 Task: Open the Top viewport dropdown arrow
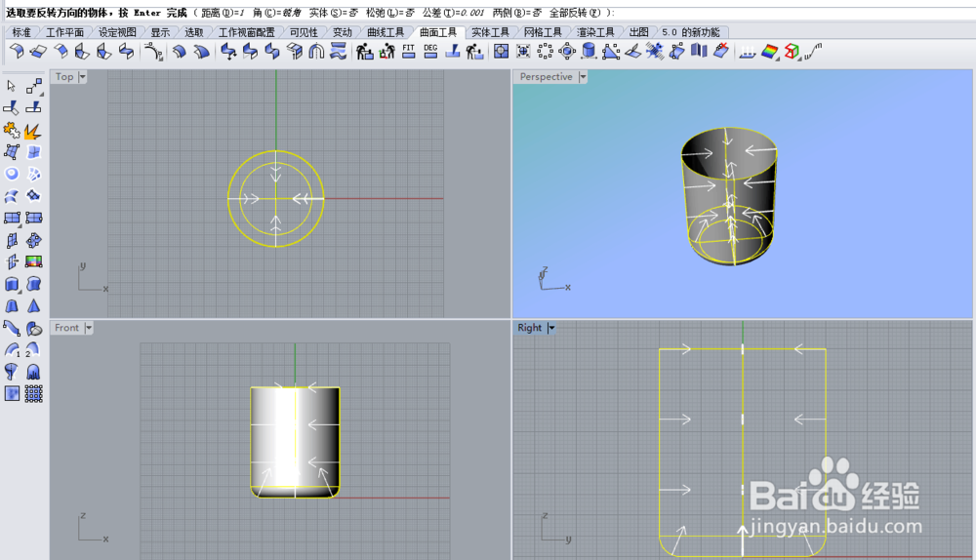coord(82,76)
